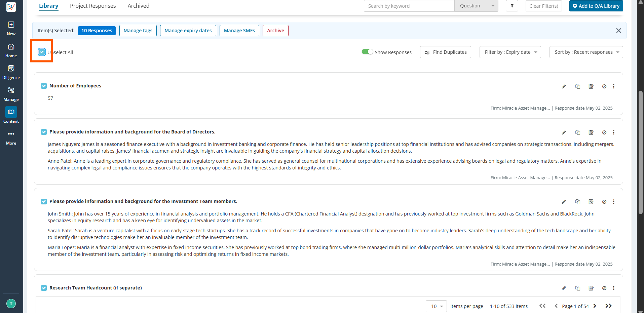
Task: Open the Content sidebar section
Action: (11, 116)
